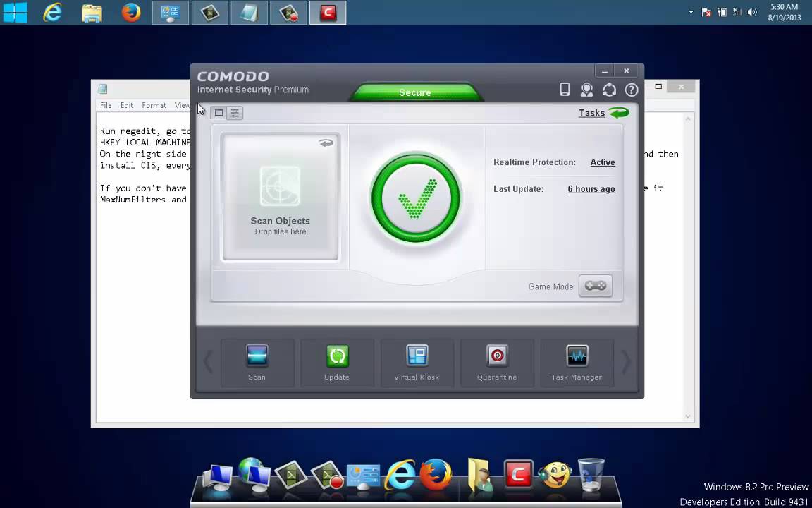Click the green Tasks arrow icon
The height and width of the screenshot is (508, 812).
pyautogui.click(x=618, y=112)
